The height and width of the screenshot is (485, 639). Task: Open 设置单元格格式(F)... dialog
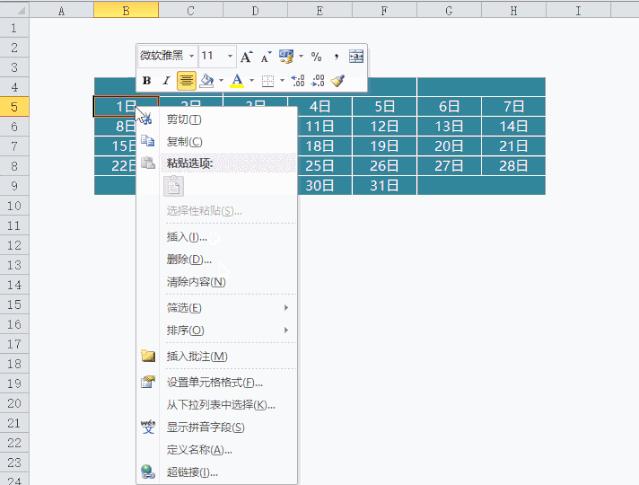coord(216,382)
